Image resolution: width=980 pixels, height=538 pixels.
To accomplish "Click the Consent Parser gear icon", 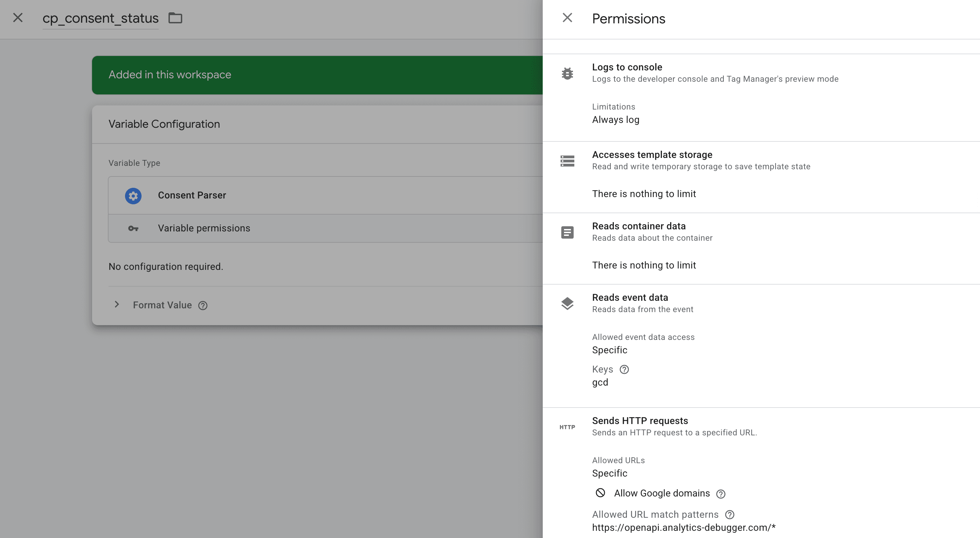I will pos(133,195).
